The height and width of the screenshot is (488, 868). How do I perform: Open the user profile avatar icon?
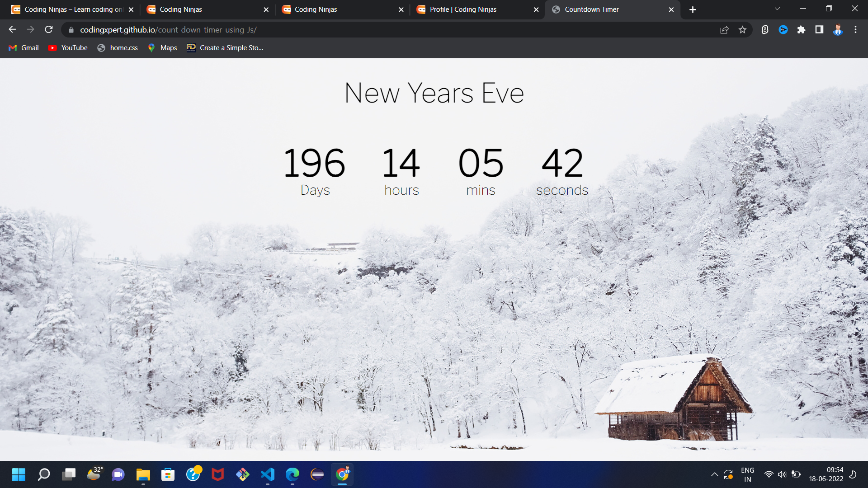[837, 30]
